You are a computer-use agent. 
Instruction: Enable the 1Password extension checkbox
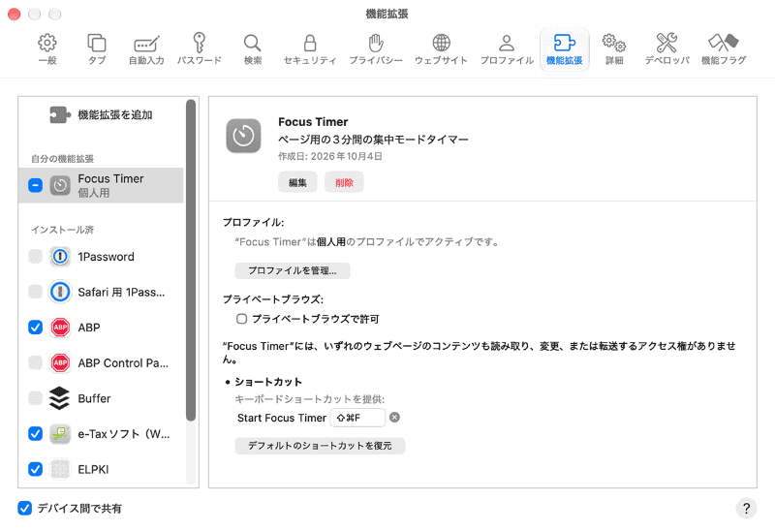click(x=35, y=257)
